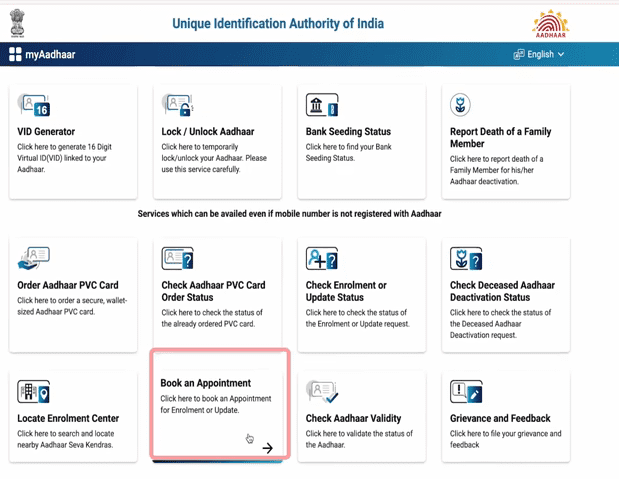Click the Grievance and Feedback icon
Viewport: 619px width, 479px height.
(466, 392)
